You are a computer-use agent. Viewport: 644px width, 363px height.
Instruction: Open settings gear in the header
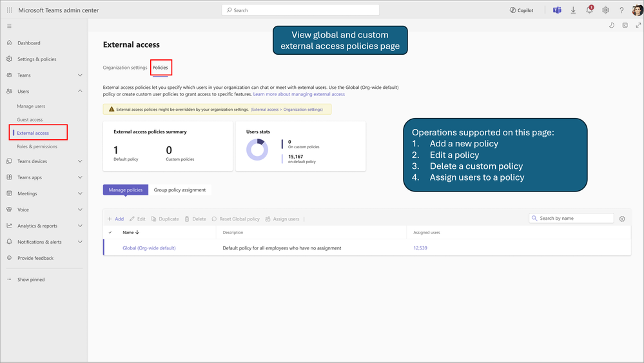[605, 10]
